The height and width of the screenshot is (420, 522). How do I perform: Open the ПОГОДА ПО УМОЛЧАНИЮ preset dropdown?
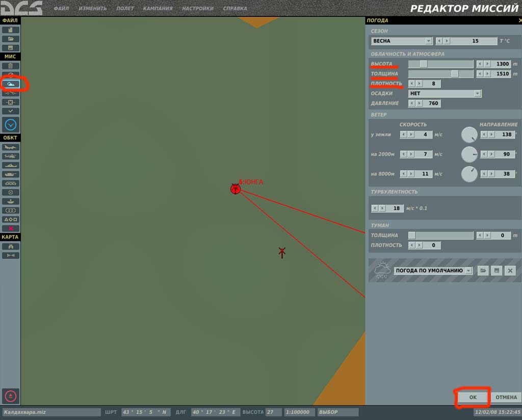tap(433, 271)
